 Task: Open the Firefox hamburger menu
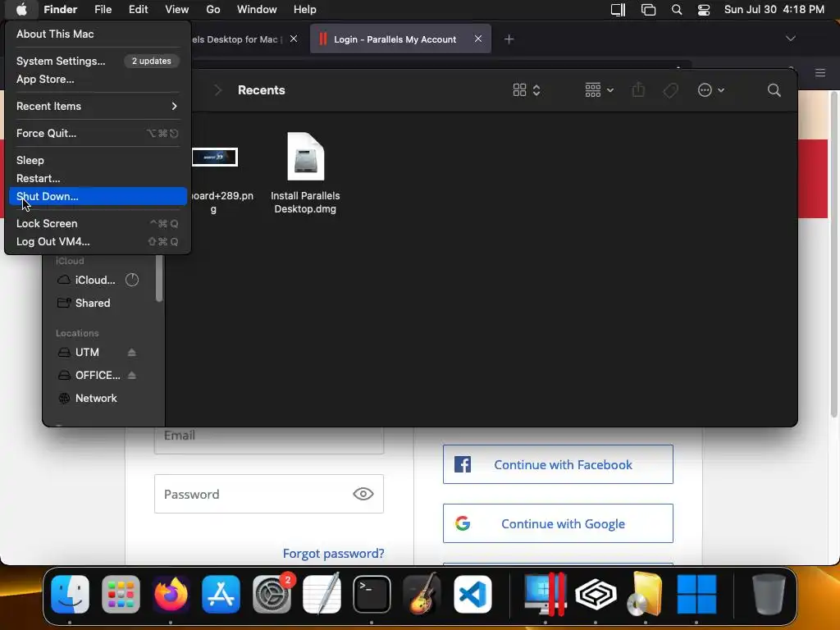pyautogui.click(x=820, y=72)
